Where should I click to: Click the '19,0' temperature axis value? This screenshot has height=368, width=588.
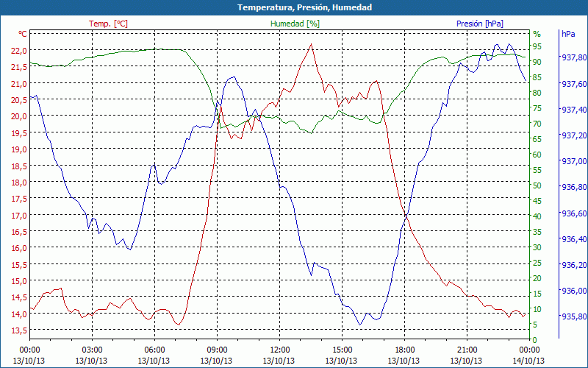19,149
